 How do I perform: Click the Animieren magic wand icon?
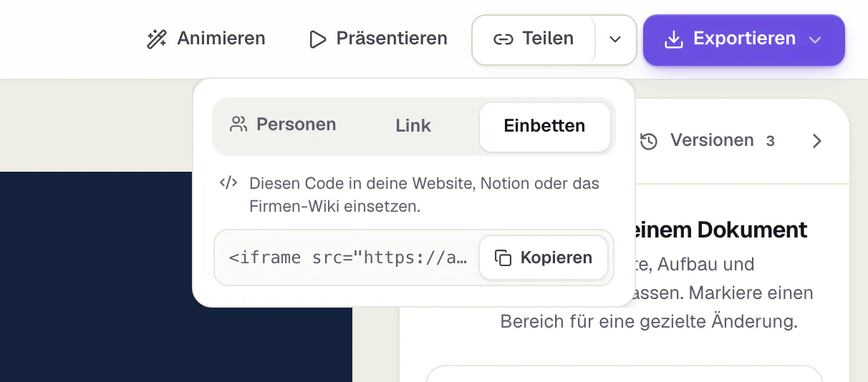coord(156,39)
